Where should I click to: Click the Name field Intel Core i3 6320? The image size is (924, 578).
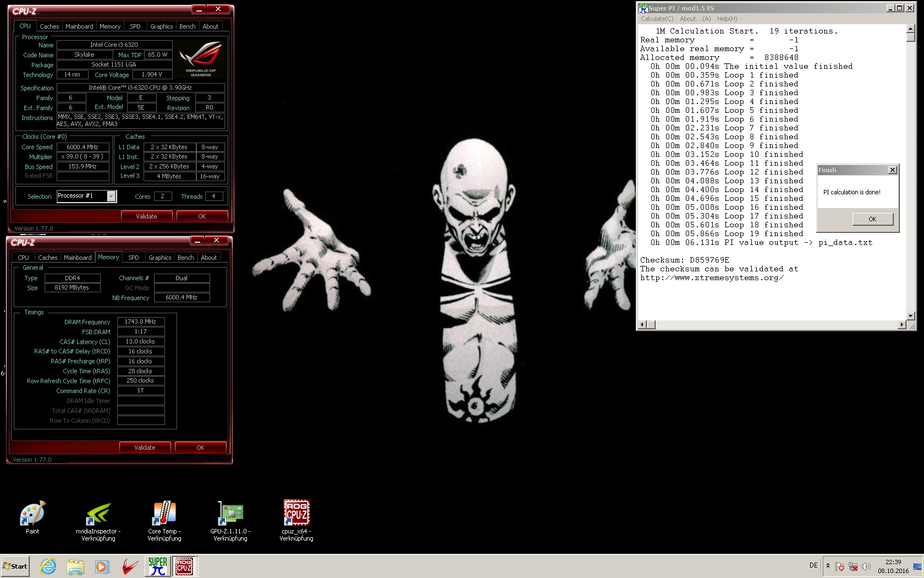pyautogui.click(x=114, y=45)
